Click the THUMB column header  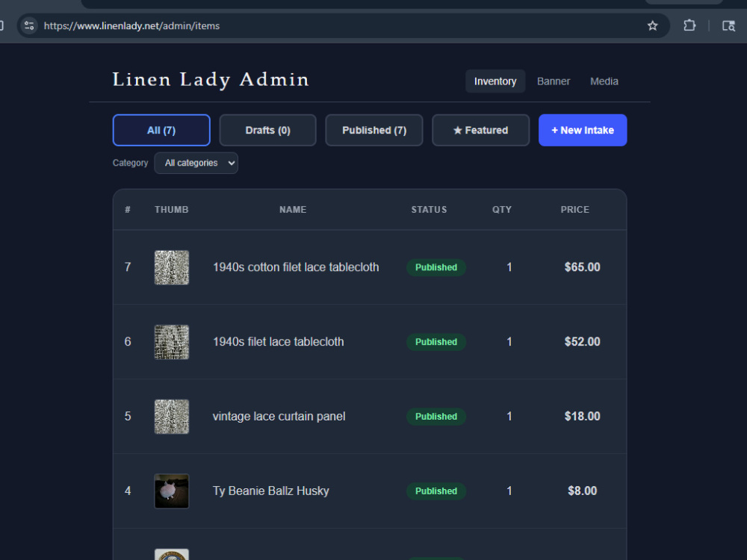[x=172, y=210]
